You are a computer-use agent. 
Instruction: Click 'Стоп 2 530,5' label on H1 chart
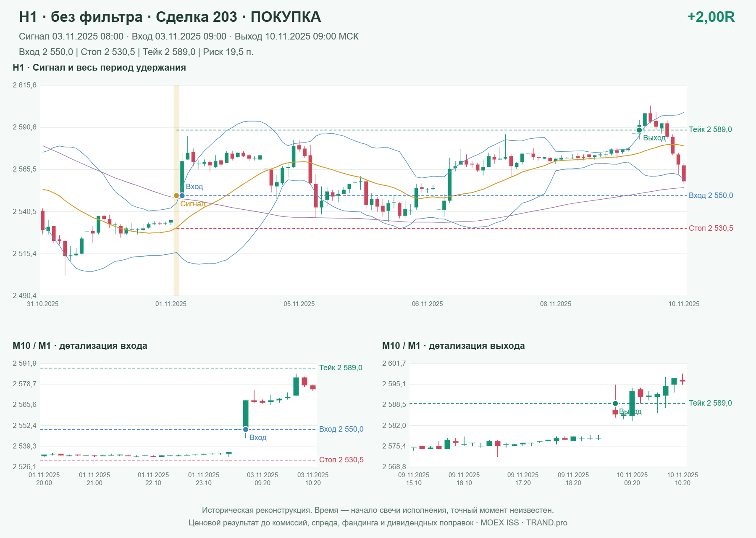click(711, 228)
